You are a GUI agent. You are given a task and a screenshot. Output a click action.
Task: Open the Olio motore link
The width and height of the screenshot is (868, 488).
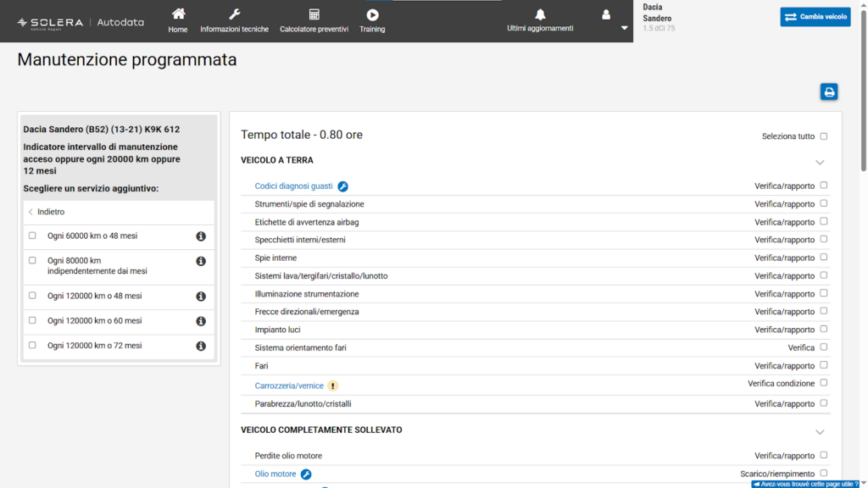(x=275, y=474)
